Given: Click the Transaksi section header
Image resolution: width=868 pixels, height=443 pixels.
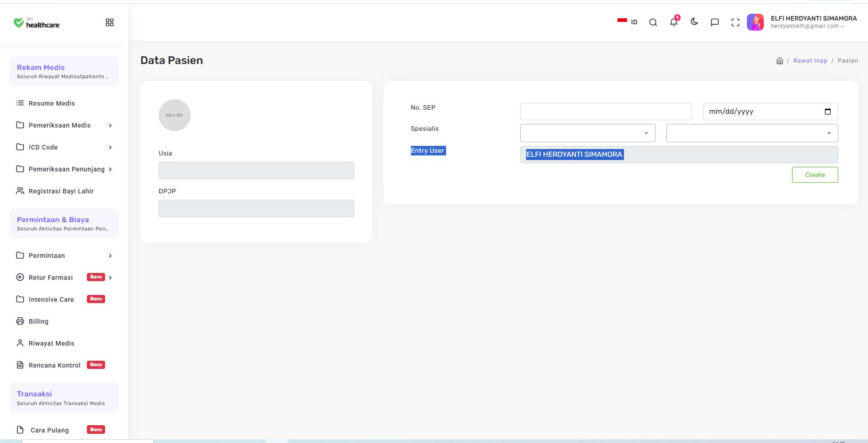Looking at the screenshot, I should 64,398.
